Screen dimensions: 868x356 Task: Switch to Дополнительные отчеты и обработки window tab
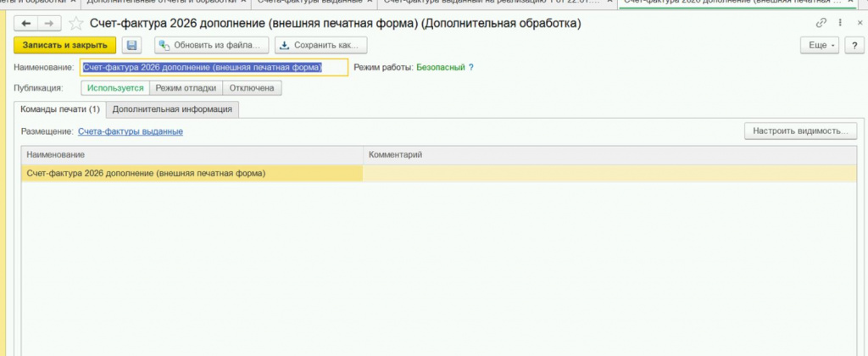[x=166, y=2]
